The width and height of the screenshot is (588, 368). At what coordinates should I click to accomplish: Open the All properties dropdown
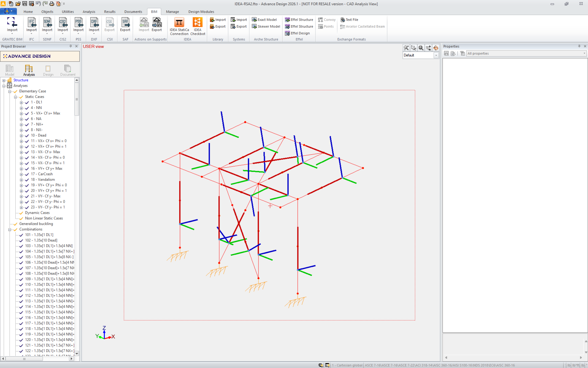[584, 53]
